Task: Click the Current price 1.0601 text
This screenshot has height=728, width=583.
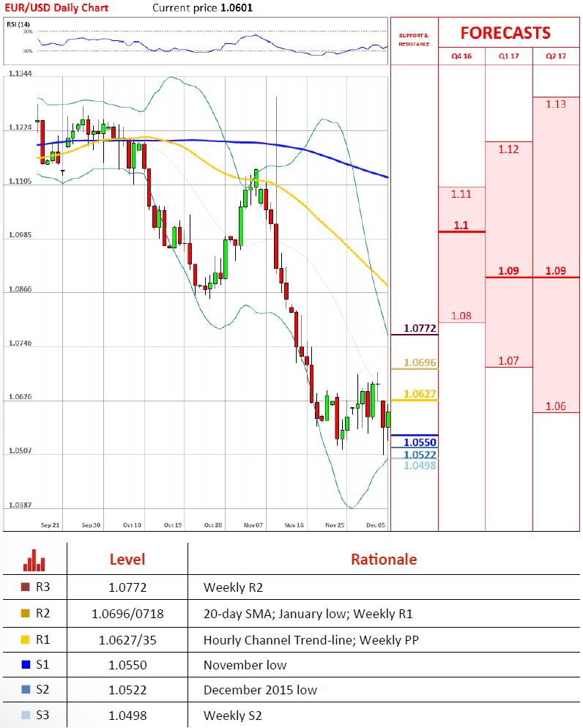Action: tap(202, 8)
